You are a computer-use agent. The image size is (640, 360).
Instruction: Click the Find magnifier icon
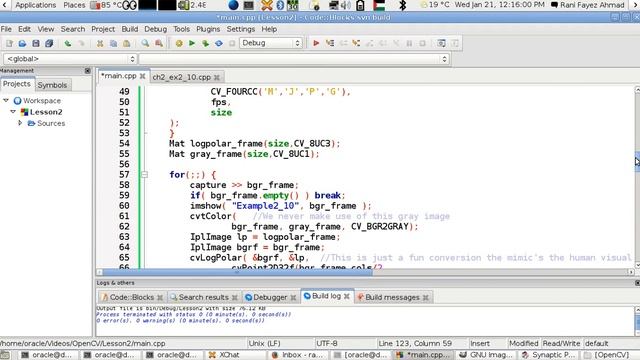tap(145, 43)
